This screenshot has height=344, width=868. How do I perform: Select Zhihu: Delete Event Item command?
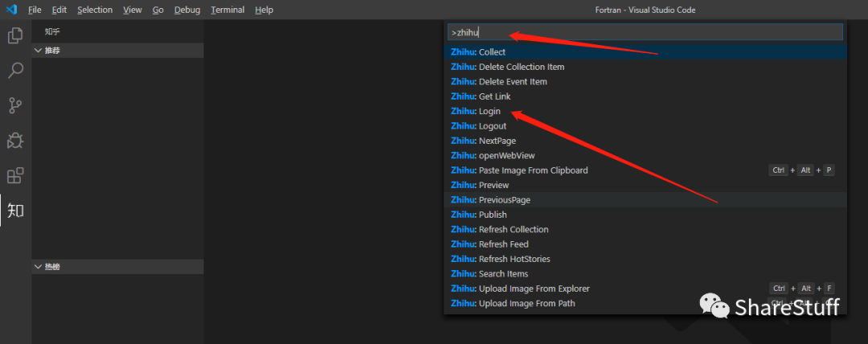click(645, 82)
